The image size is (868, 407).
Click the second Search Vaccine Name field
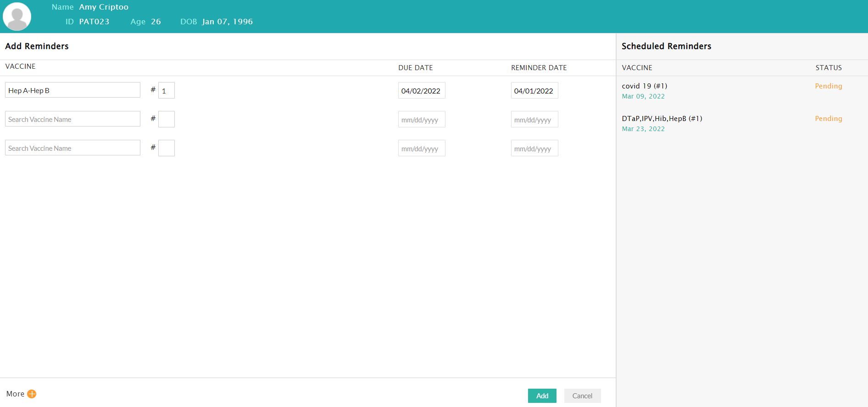(72, 119)
